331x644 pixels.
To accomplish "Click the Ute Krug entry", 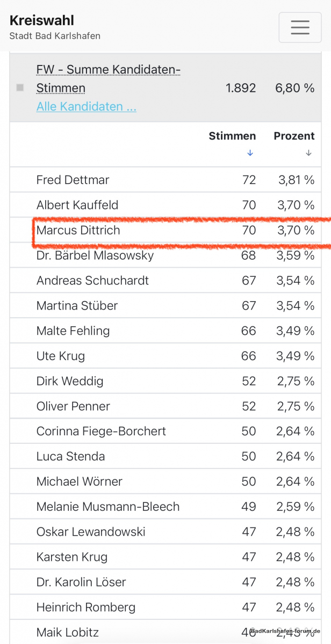I will pyautogui.click(x=165, y=356).
